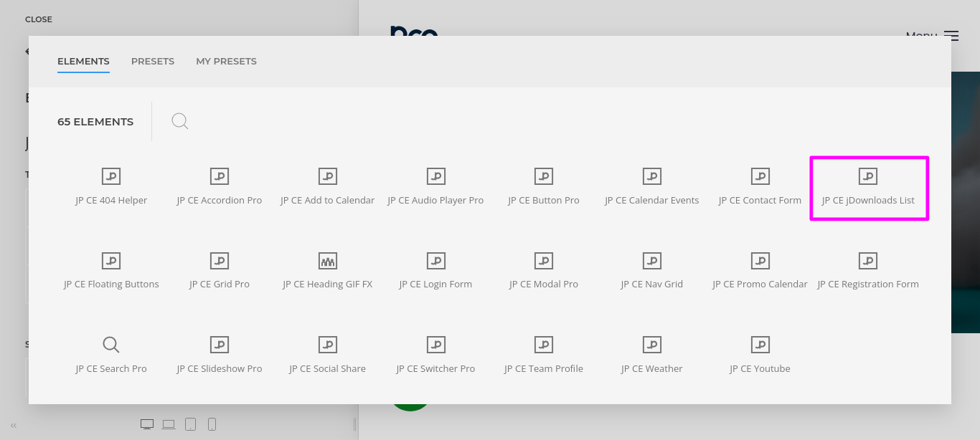Select the JP CE jDownloads List element

click(868, 188)
